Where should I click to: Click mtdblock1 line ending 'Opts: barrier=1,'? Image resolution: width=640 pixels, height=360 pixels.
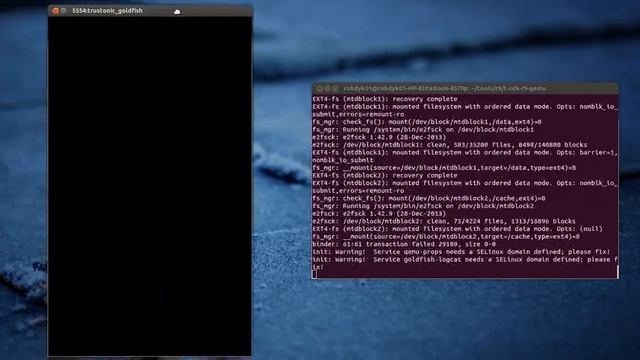[465, 152]
